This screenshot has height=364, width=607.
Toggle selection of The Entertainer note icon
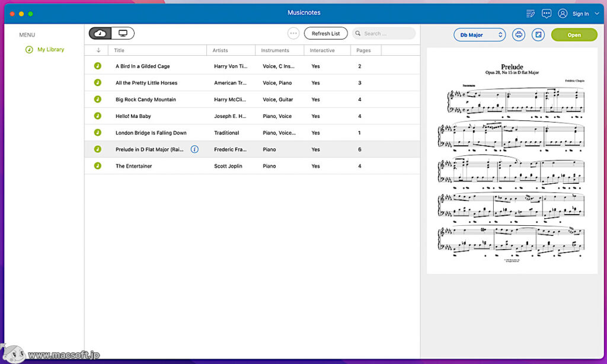tap(98, 166)
